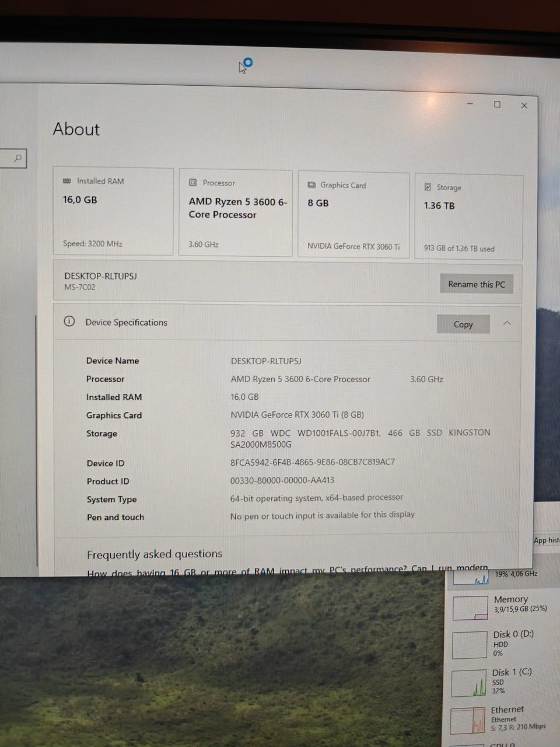
Task: Click the Processor card icon
Action: (192, 183)
